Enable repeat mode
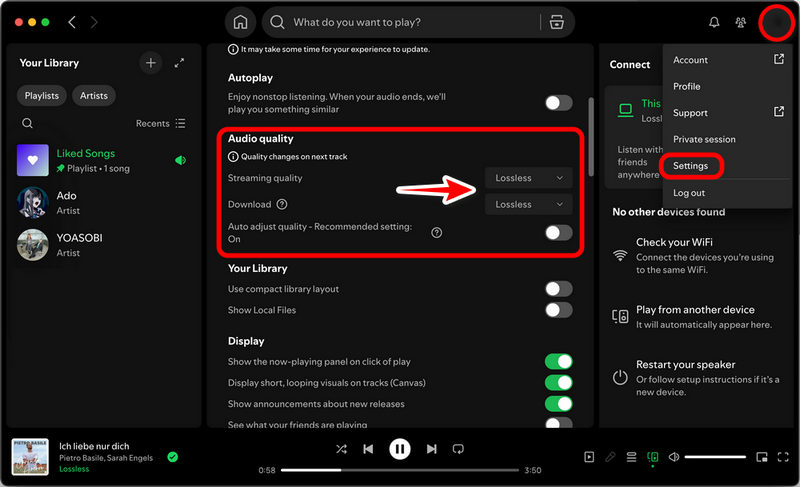 point(458,449)
